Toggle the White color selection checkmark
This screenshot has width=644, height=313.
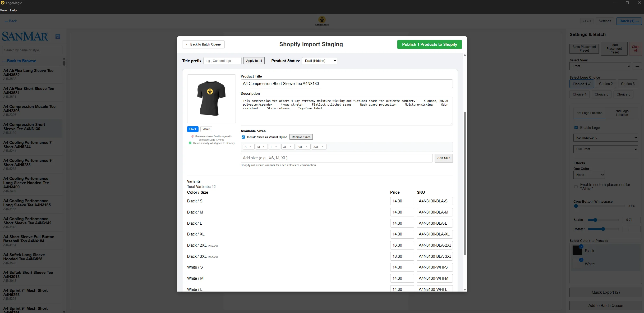tap(581, 260)
